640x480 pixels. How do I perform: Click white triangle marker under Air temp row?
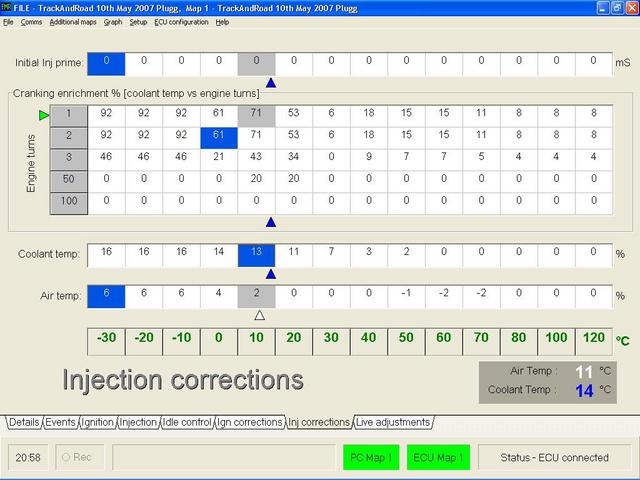pos(260,315)
